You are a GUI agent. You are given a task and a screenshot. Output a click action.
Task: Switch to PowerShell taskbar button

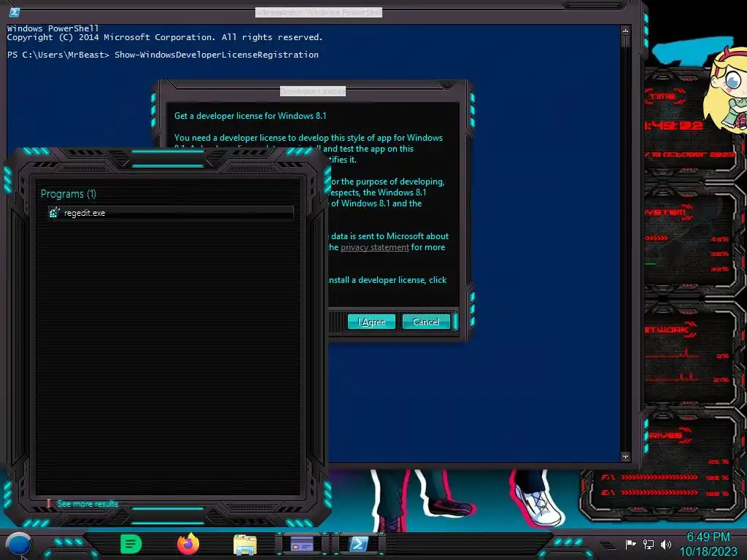pyautogui.click(x=358, y=544)
